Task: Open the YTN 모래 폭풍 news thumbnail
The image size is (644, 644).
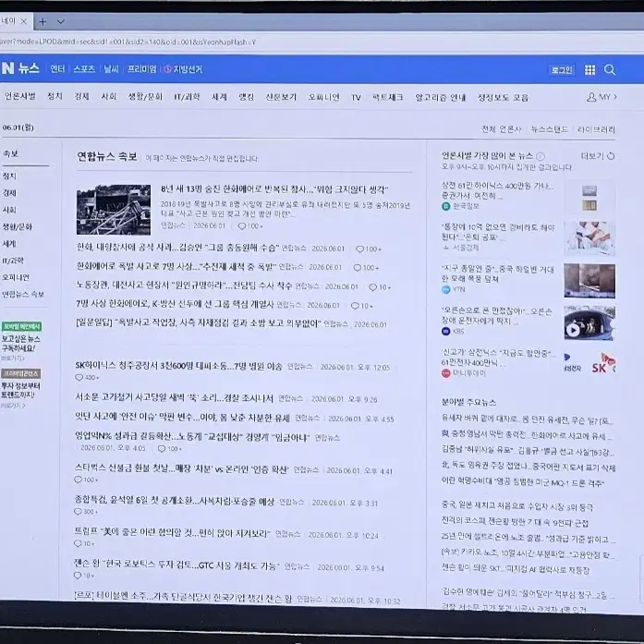Action: [x=589, y=281]
